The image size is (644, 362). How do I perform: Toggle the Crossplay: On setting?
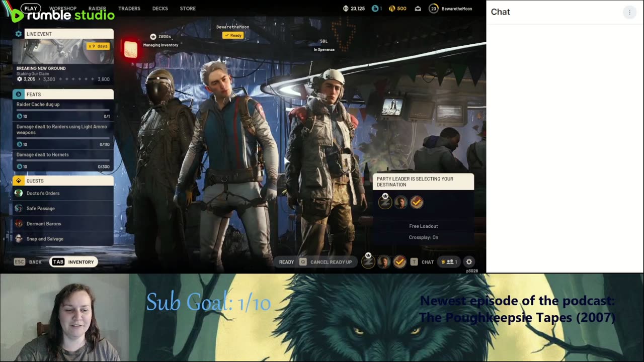[x=424, y=237]
